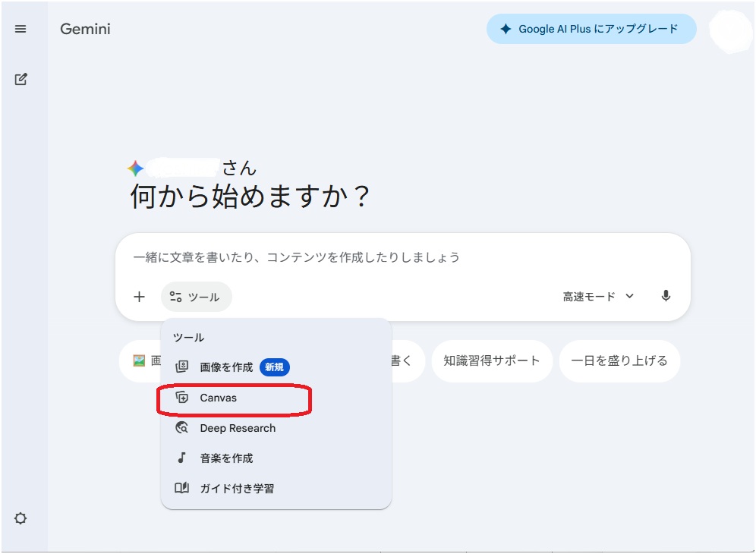Select 音楽を作成 from tools menu
The image size is (756, 554).
226,458
